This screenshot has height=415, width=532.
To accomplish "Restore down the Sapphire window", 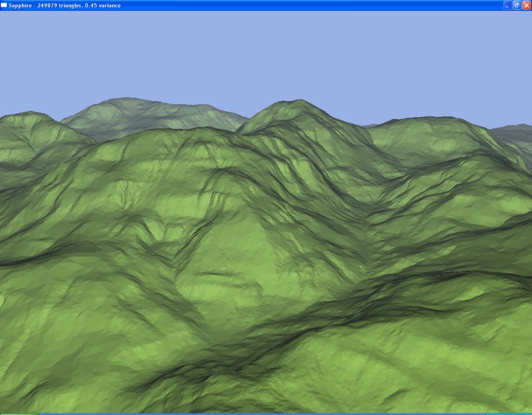I will coord(517,5).
